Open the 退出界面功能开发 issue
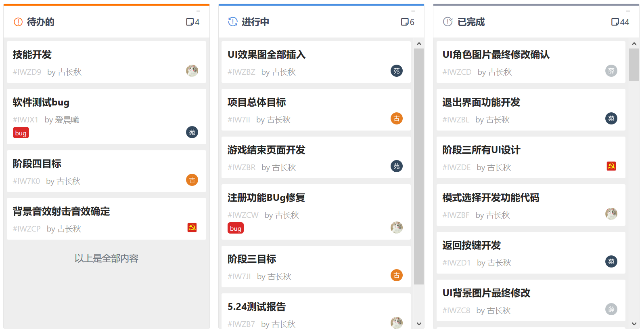Viewport: 644px width, 335px height. coord(481,102)
